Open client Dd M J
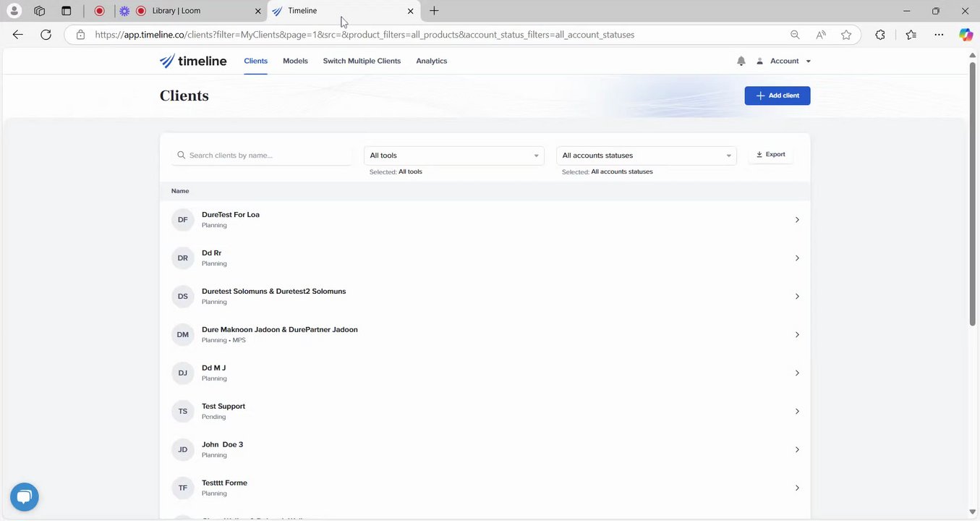Image resolution: width=980 pixels, height=521 pixels. click(214, 368)
